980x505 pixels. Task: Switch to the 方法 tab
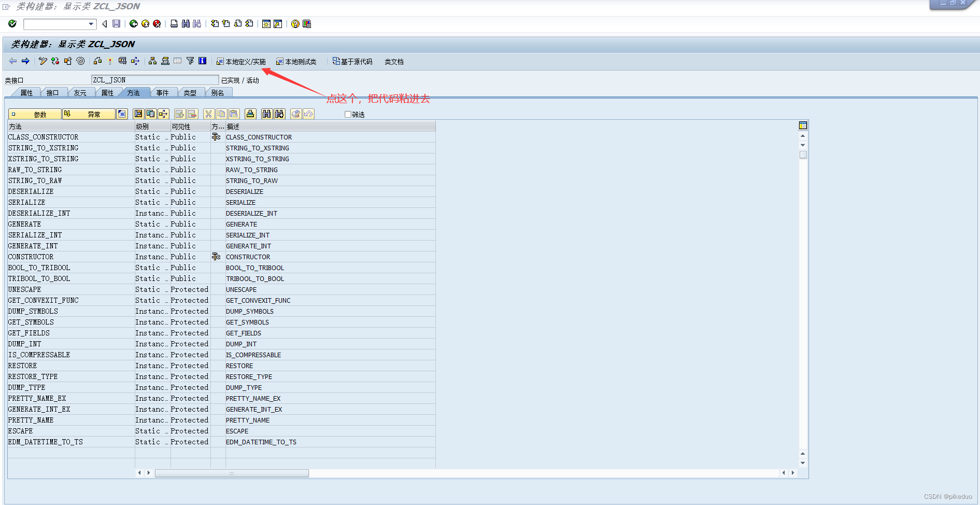pyautogui.click(x=134, y=93)
